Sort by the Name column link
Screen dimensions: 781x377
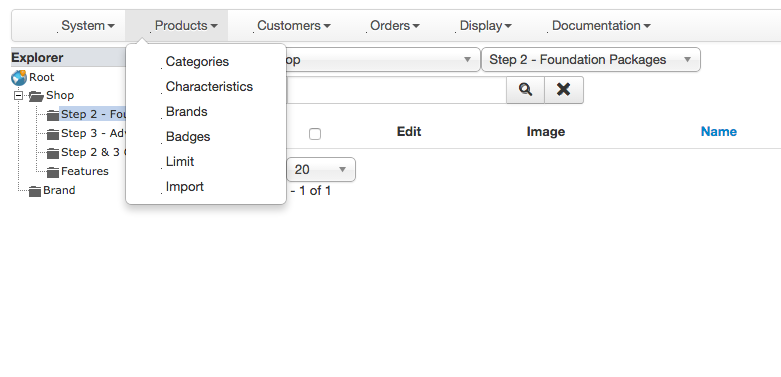pyautogui.click(x=718, y=131)
